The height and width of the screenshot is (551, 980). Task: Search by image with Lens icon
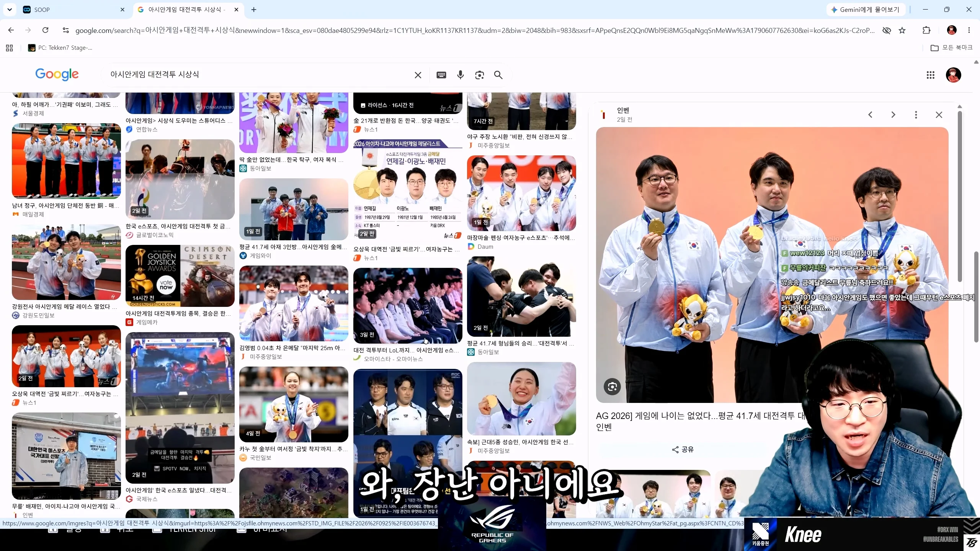pos(480,75)
